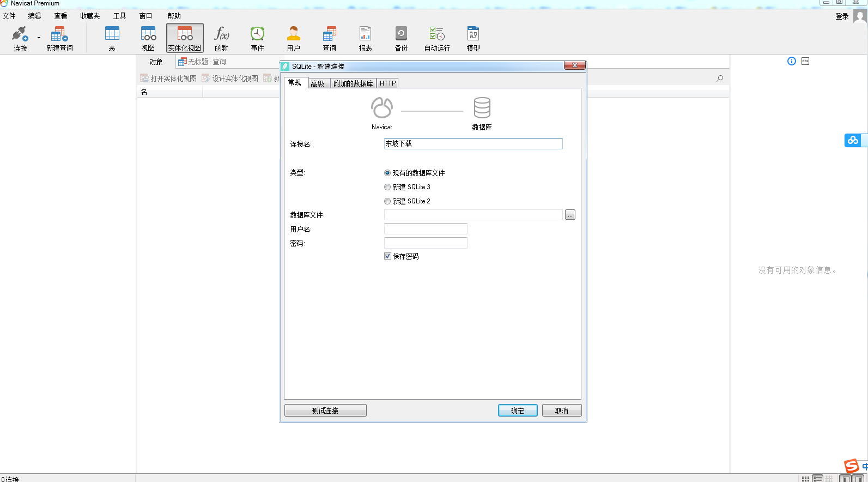Toggle the 保存密码 checkbox

pos(387,256)
